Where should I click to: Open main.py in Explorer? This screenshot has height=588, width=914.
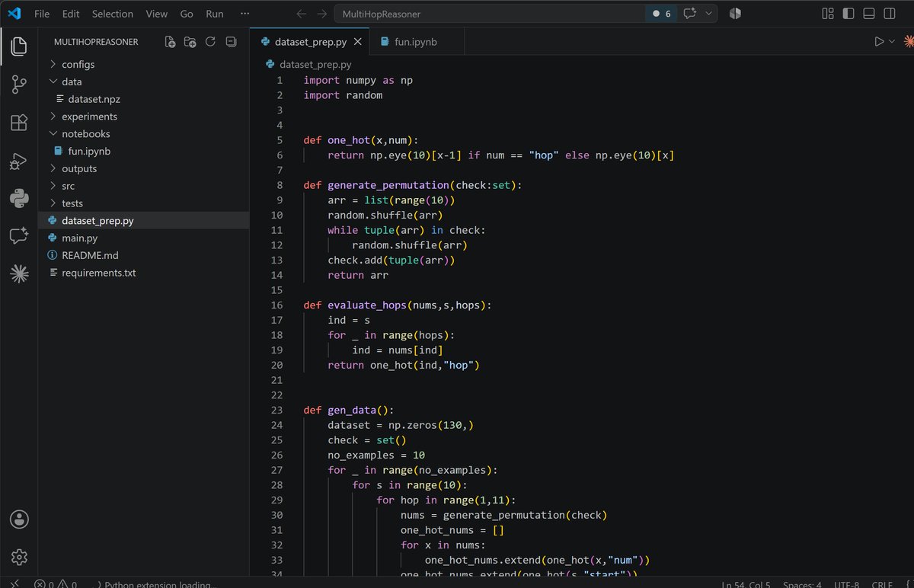tap(143, 238)
